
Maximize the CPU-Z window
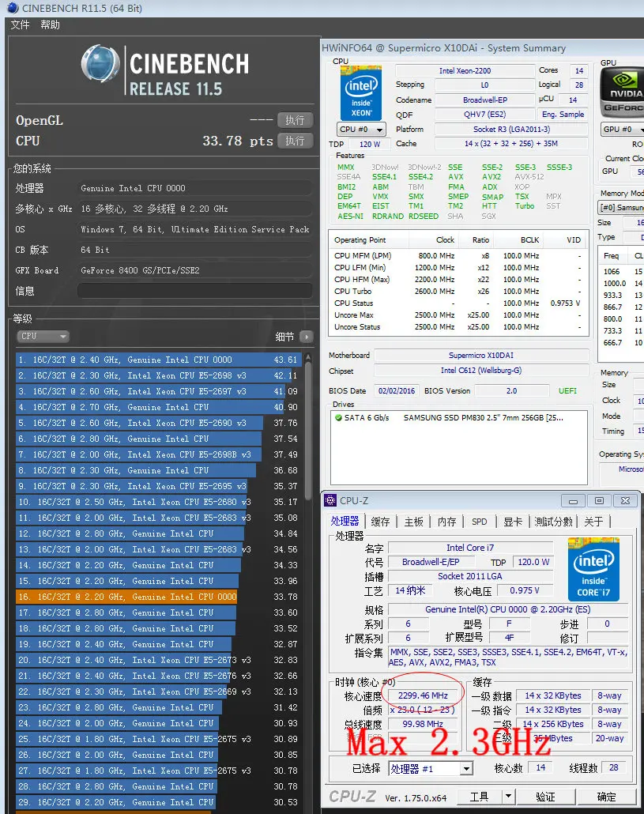point(600,501)
